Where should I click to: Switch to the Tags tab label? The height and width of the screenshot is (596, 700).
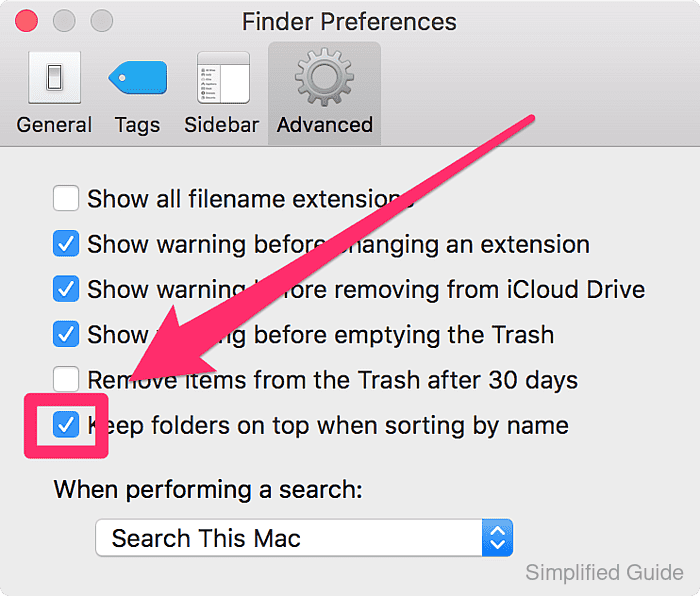138,125
